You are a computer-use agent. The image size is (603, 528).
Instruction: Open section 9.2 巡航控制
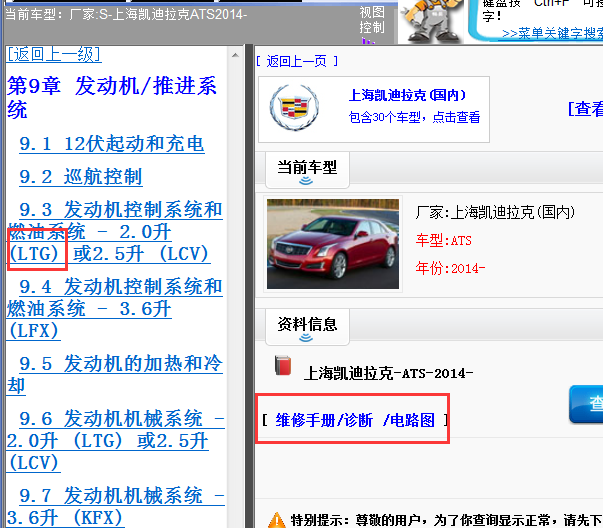(x=81, y=177)
